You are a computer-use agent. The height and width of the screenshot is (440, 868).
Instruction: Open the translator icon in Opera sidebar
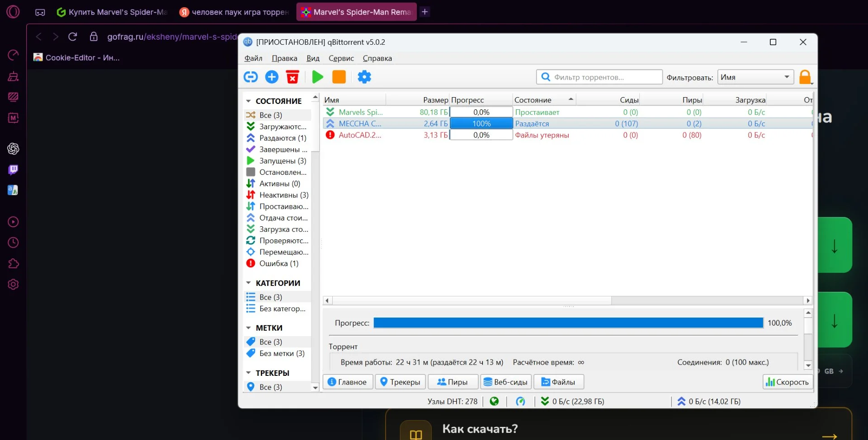(x=13, y=190)
